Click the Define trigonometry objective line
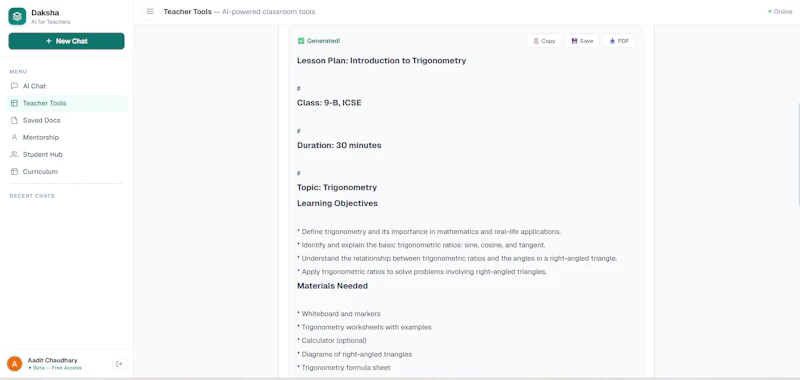 [x=429, y=232]
